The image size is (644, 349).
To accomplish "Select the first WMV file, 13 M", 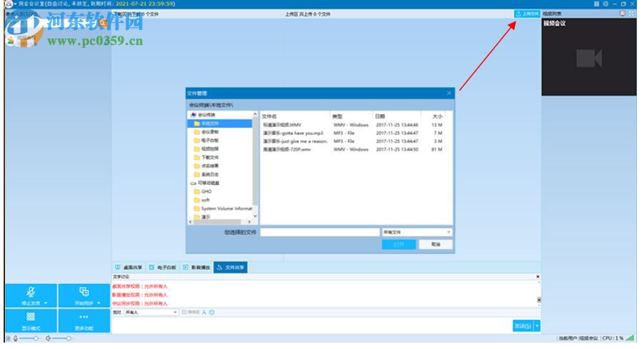I will coord(352,125).
